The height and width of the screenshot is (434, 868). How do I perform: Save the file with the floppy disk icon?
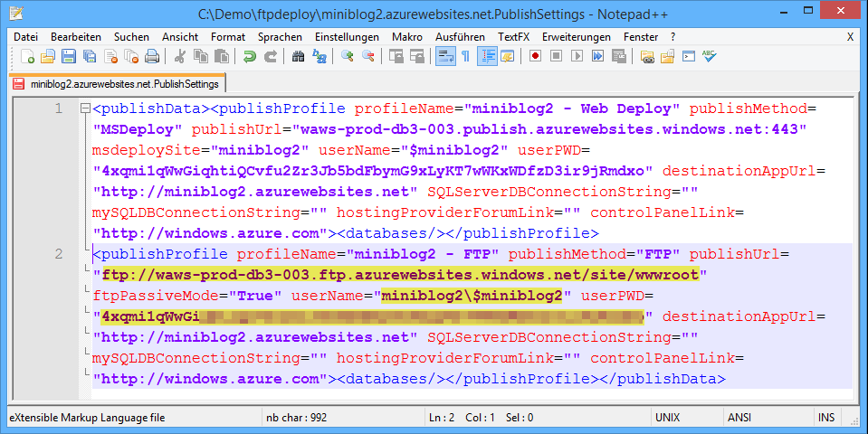(68, 57)
